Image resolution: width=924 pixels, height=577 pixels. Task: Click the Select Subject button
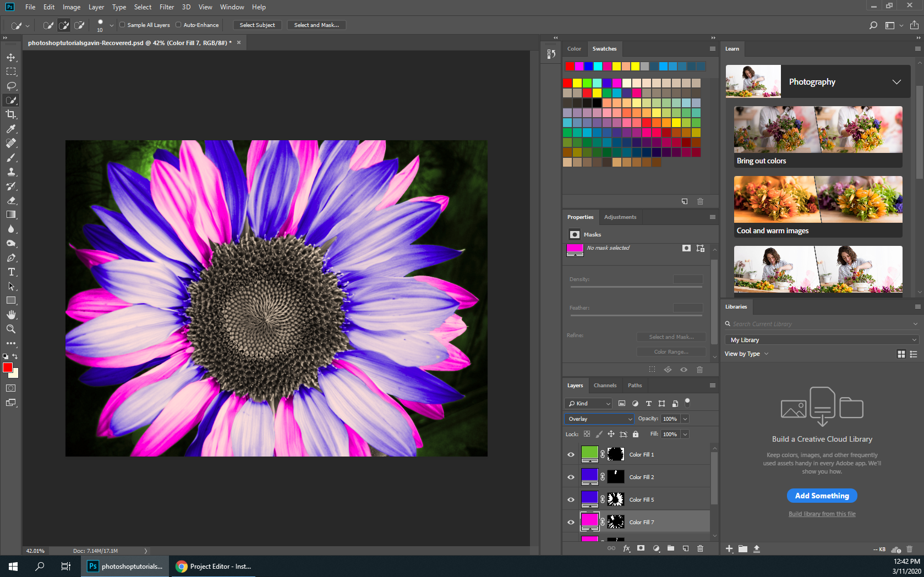pyautogui.click(x=257, y=25)
